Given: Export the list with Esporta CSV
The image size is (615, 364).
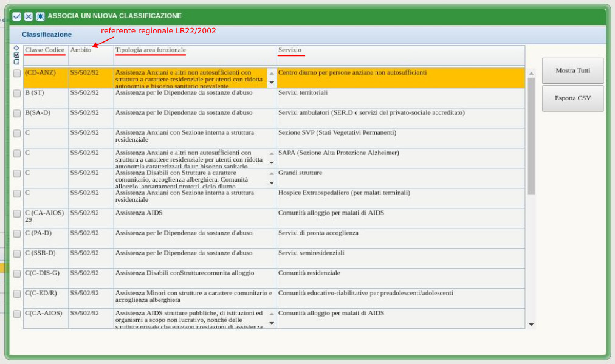Looking at the screenshot, I should 572,98.
